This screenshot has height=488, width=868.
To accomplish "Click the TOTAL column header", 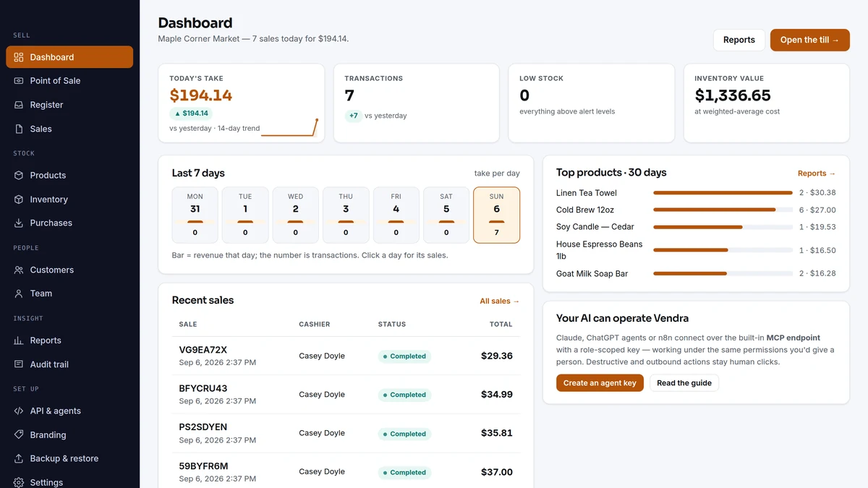I will point(501,325).
